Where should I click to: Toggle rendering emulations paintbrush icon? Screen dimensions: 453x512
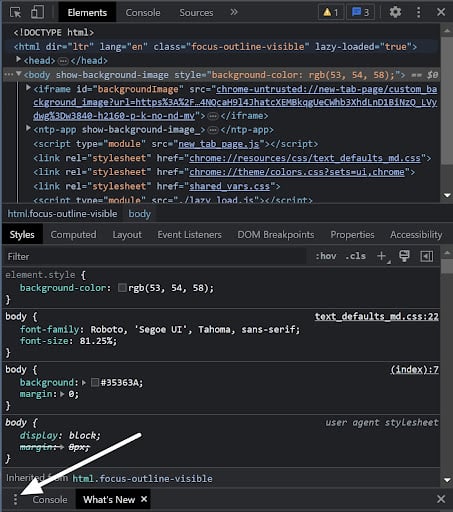[x=404, y=256]
